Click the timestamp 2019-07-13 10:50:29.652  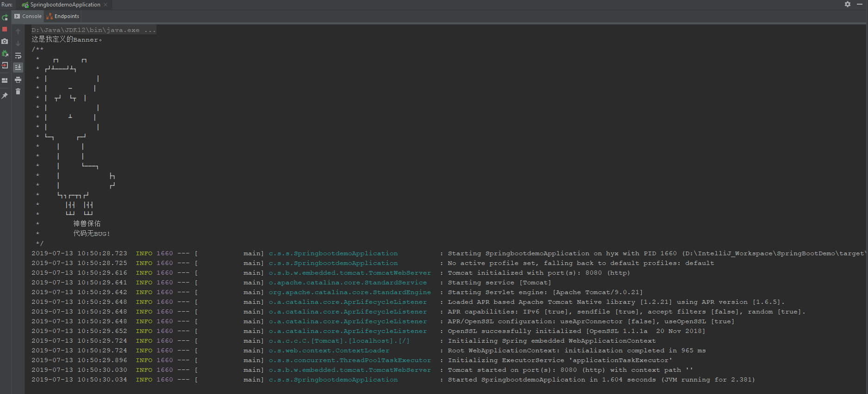(79, 331)
